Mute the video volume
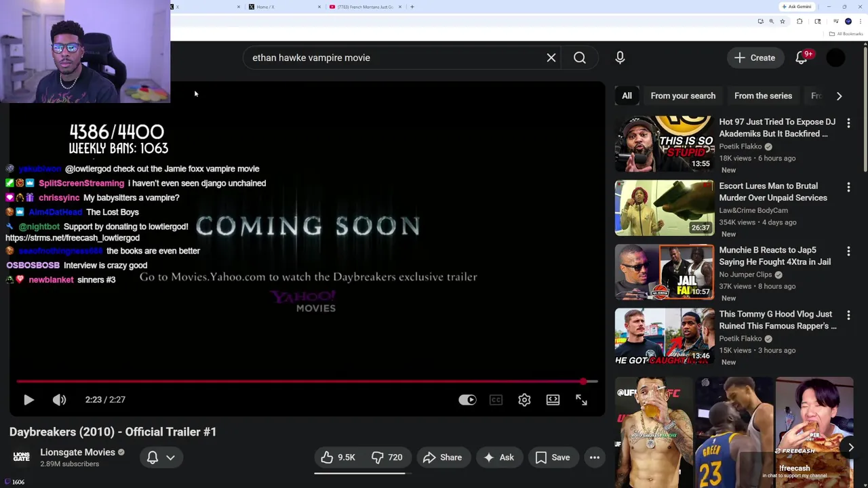Screen dimensions: 868x488 pyautogui.click(x=60, y=400)
